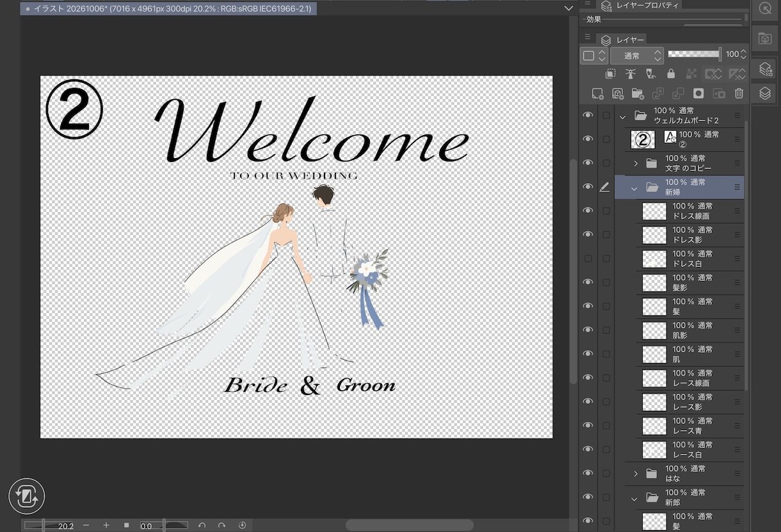781x532 pixels.
Task: Toggle the Lock Layer padlock icon
Action: click(x=671, y=74)
